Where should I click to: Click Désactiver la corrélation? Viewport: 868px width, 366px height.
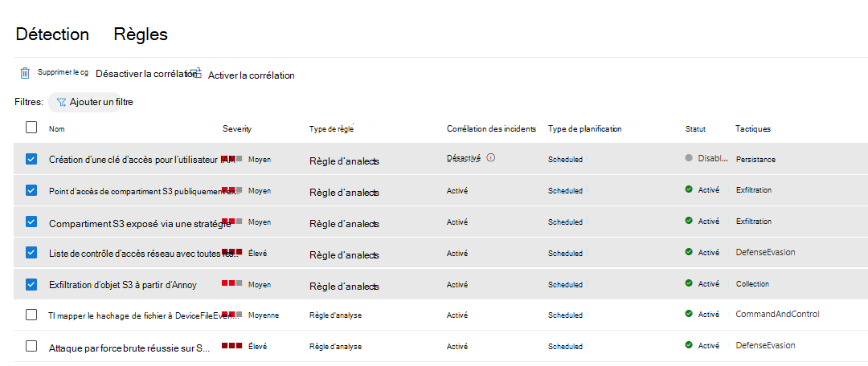tap(147, 74)
